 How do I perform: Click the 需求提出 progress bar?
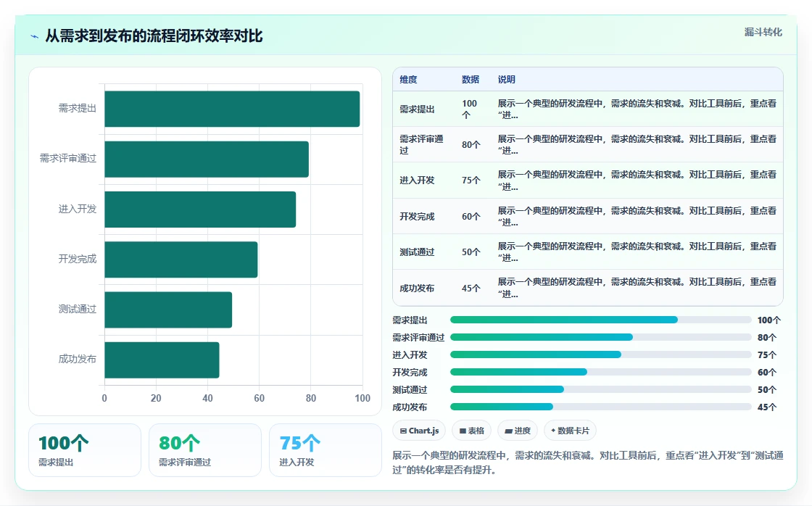(x=601, y=320)
